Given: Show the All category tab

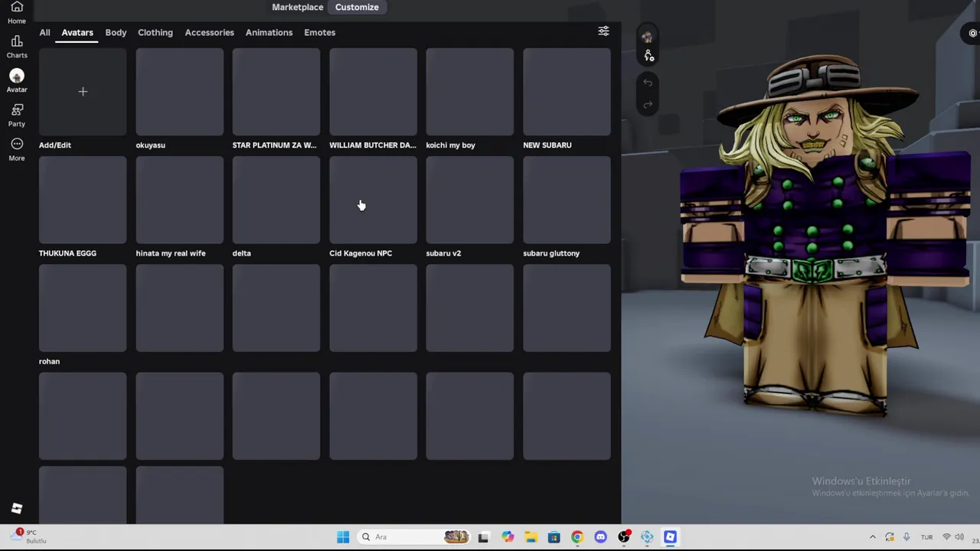Looking at the screenshot, I should 44,32.
